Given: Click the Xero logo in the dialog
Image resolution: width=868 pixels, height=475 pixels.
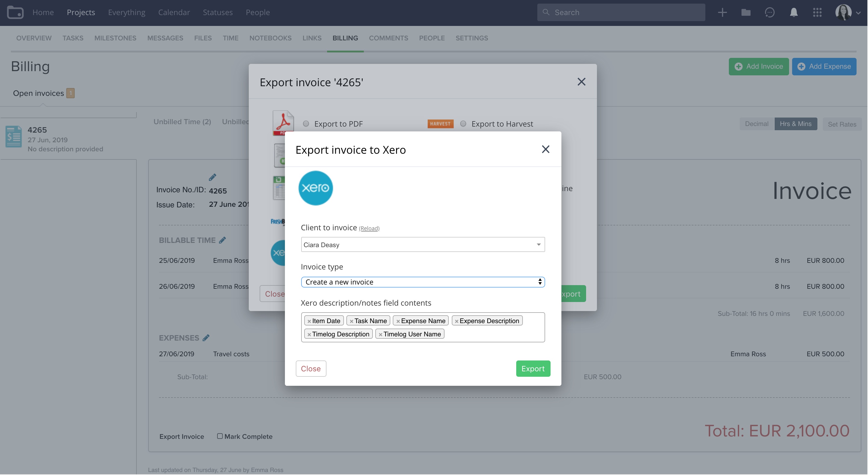Looking at the screenshot, I should 316,188.
